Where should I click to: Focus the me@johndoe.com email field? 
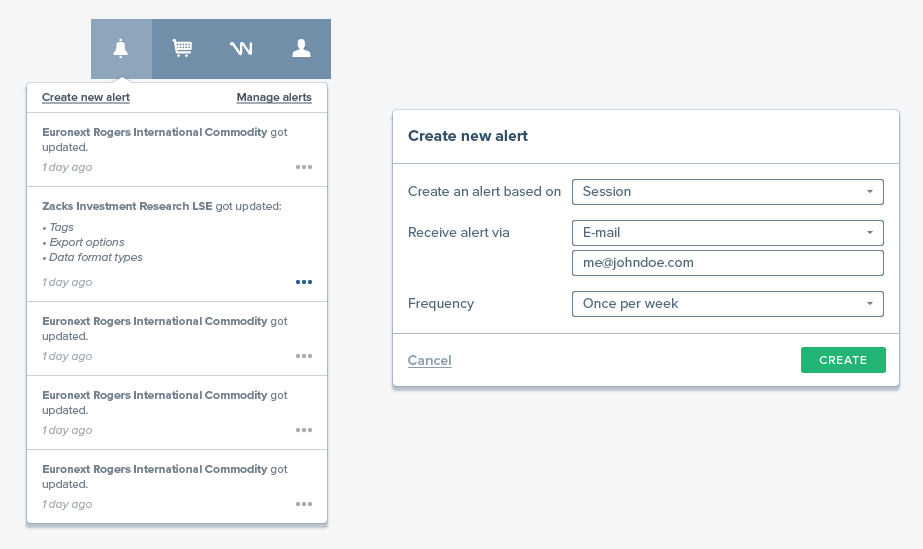click(728, 263)
